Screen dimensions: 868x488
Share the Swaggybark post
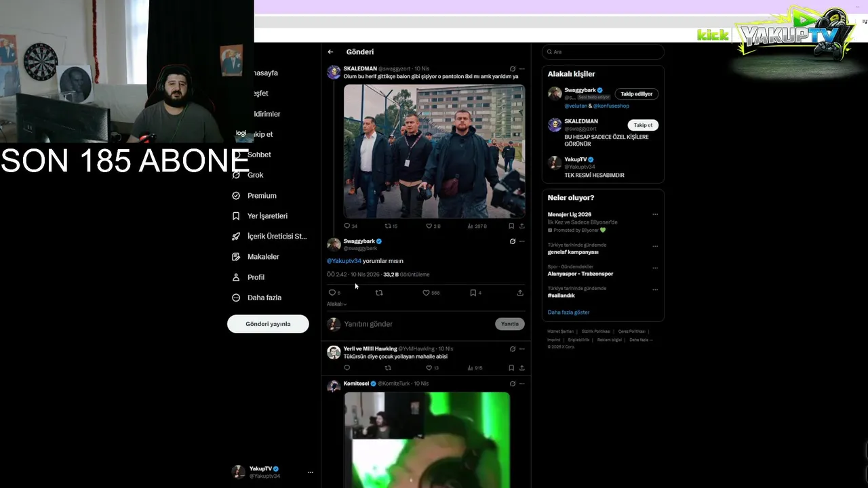[520, 293]
